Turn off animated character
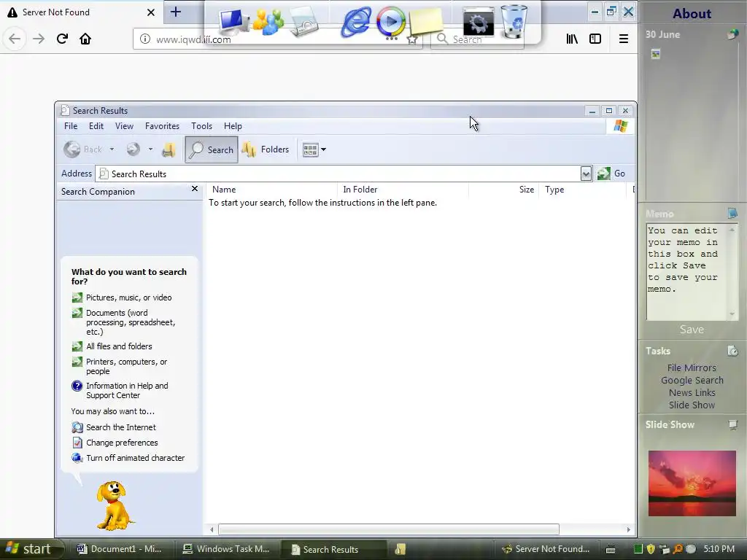Screen dimensions: 747x560 click(135, 458)
